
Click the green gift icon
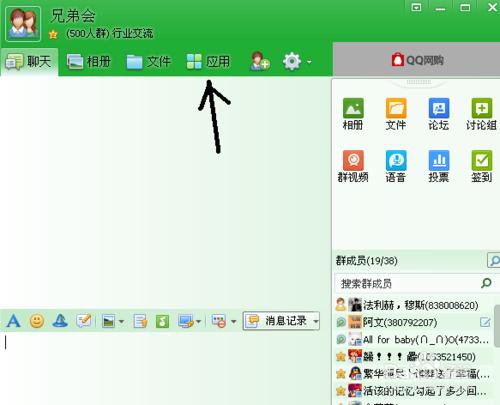click(x=162, y=321)
